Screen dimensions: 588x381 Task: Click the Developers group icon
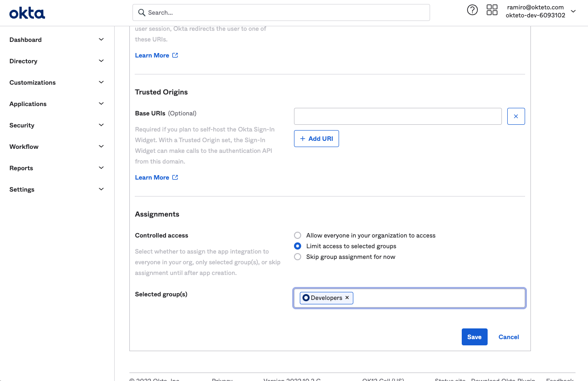click(x=306, y=298)
